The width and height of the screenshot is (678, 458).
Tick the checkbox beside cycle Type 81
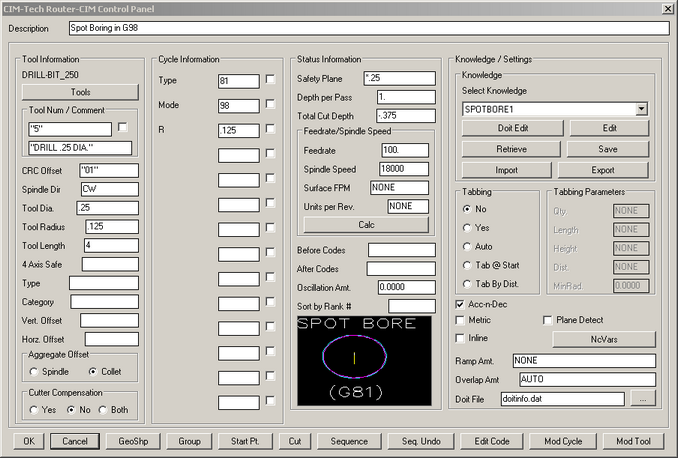pyautogui.click(x=270, y=79)
